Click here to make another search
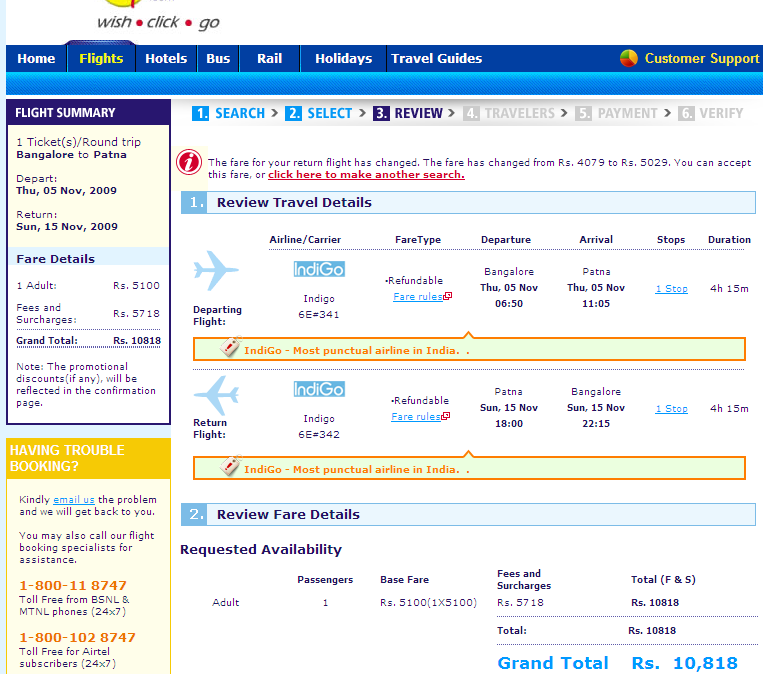The height and width of the screenshot is (674, 763). (366, 175)
